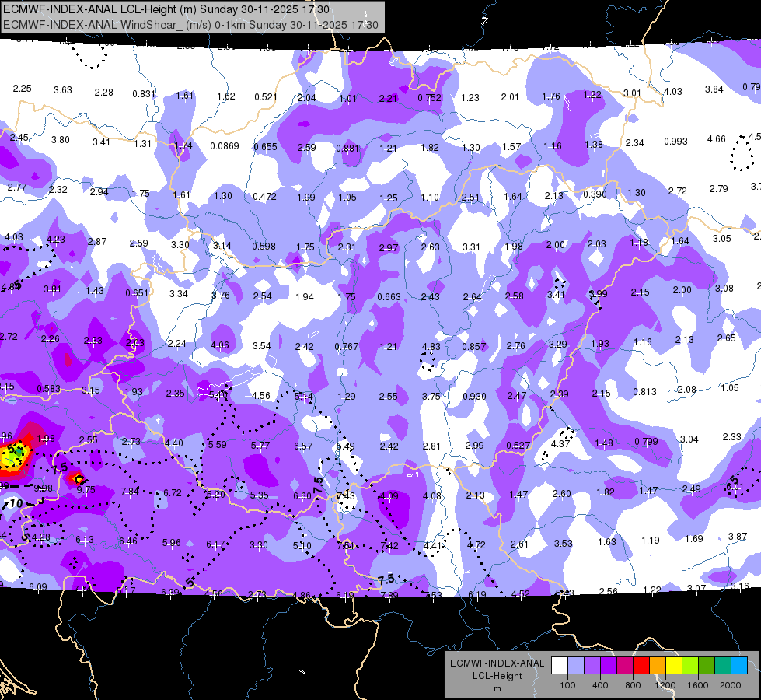Click the legend tick label '400'
Viewport: 761px width, 700px height.
[x=600, y=685]
